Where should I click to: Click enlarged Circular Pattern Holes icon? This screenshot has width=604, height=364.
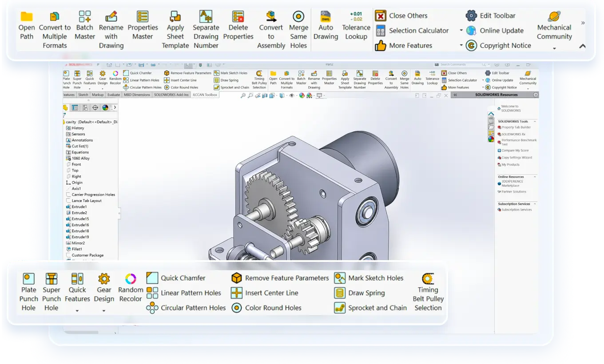pyautogui.click(x=152, y=308)
